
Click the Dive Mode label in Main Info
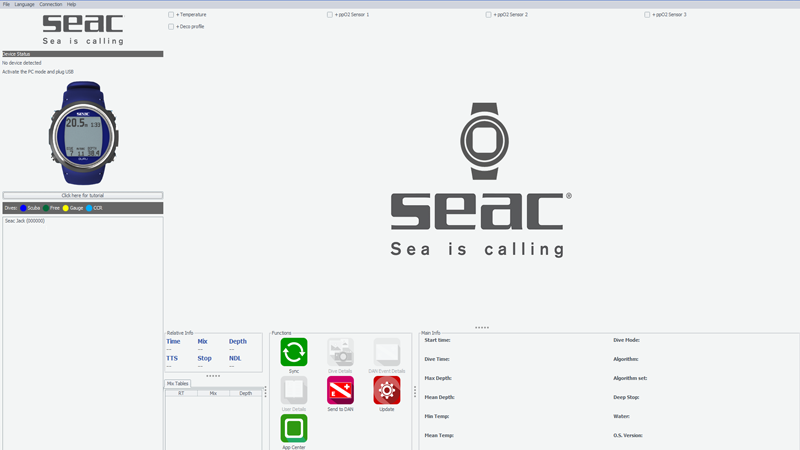[x=626, y=340]
